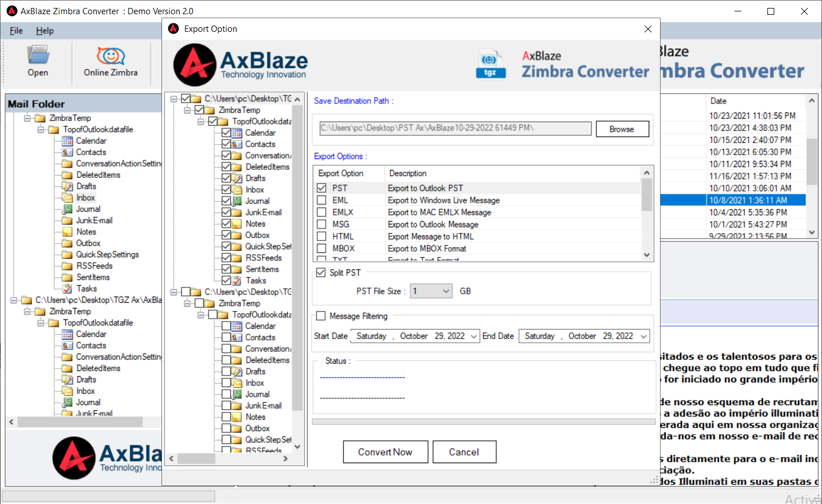Collapse C:\Users\pc\Desktop\TGZ node in Mail Folder
Image resolution: width=822 pixels, height=504 pixels.
(14, 300)
